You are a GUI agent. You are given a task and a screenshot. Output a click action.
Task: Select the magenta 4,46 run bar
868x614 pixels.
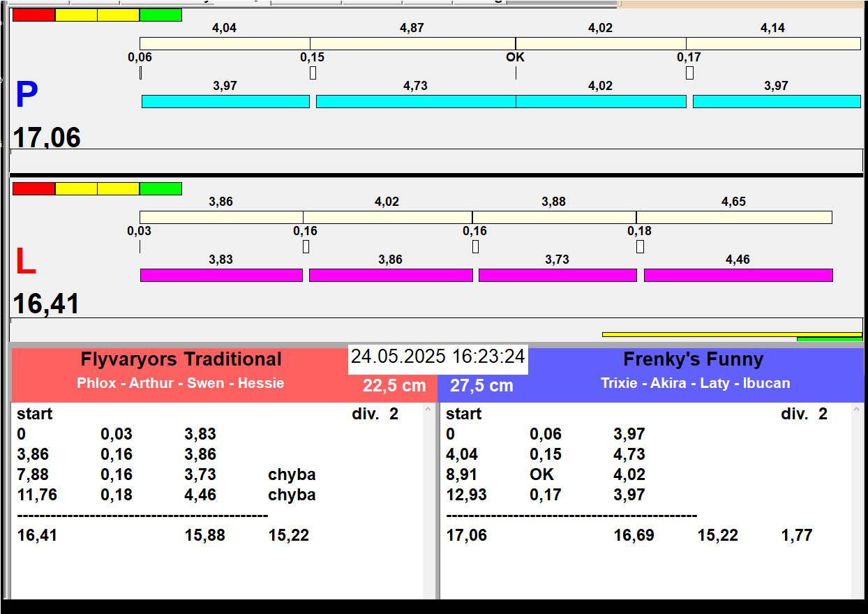pos(738,275)
